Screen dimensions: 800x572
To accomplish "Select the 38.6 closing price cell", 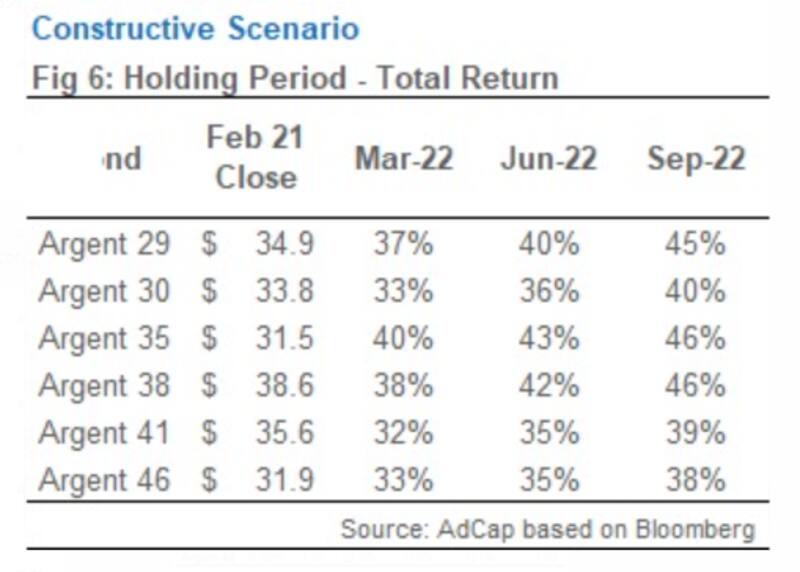I will tap(283, 385).
